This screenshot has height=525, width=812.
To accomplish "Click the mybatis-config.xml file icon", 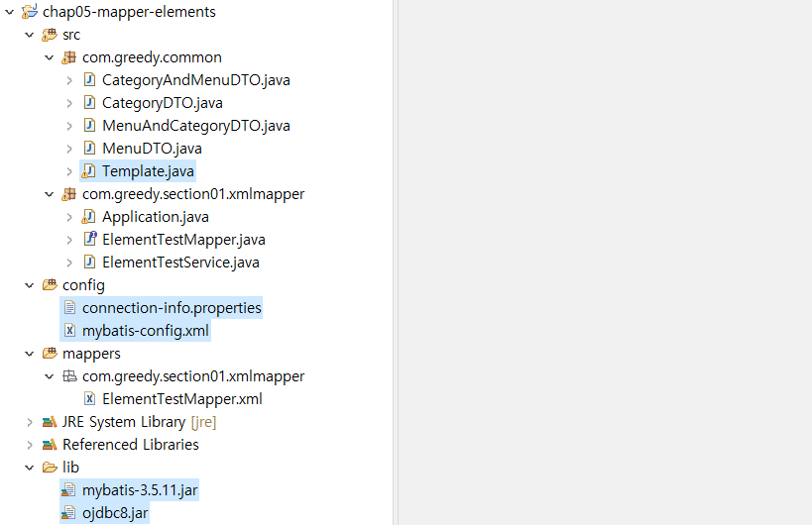I will point(70,331).
